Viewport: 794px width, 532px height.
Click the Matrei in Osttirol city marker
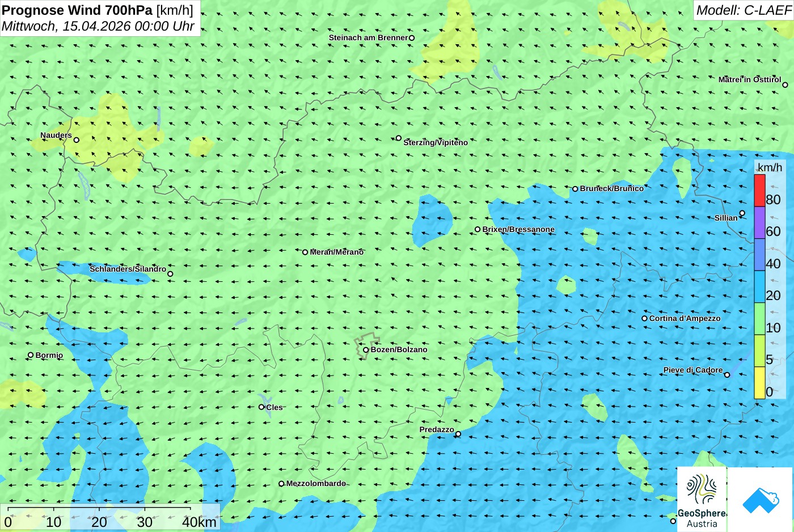click(x=785, y=85)
